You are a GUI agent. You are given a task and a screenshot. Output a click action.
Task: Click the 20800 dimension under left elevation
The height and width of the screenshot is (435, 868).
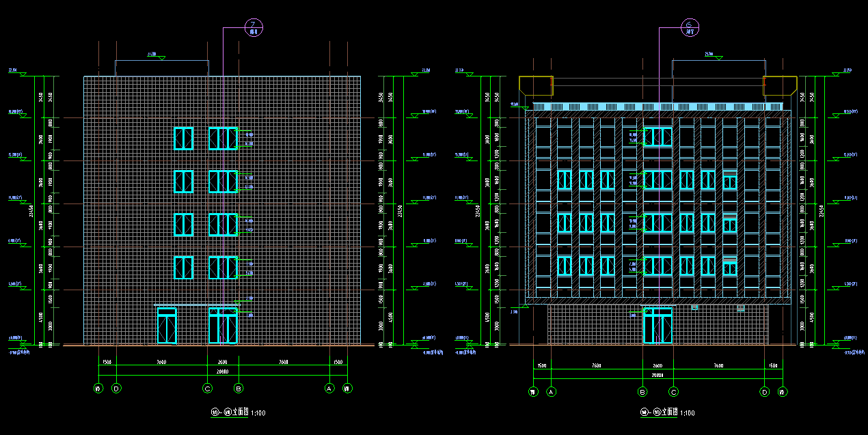pyautogui.click(x=222, y=372)
